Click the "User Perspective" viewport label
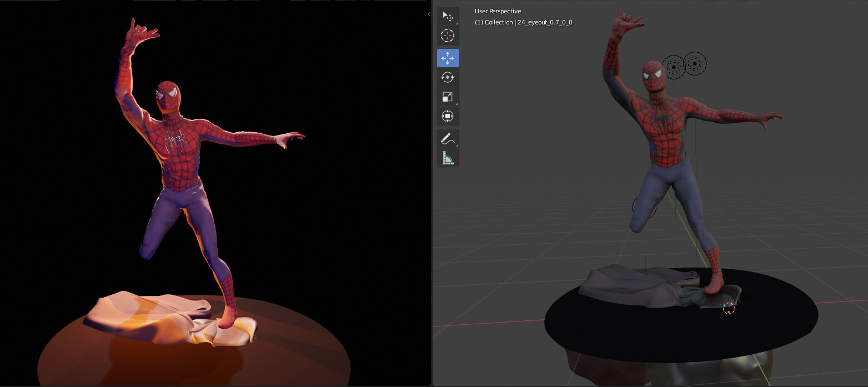The height and width of the screenshot is (387, 868). [x=498, y=11]
